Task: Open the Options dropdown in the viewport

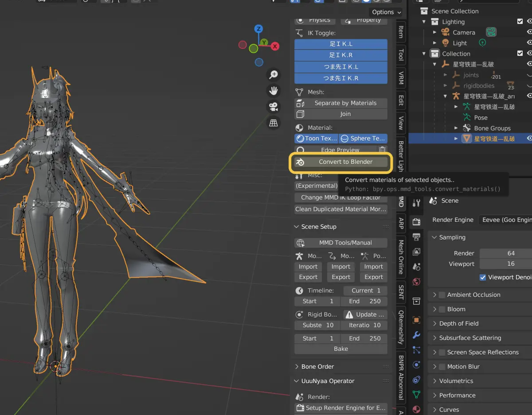Action: 385,12
